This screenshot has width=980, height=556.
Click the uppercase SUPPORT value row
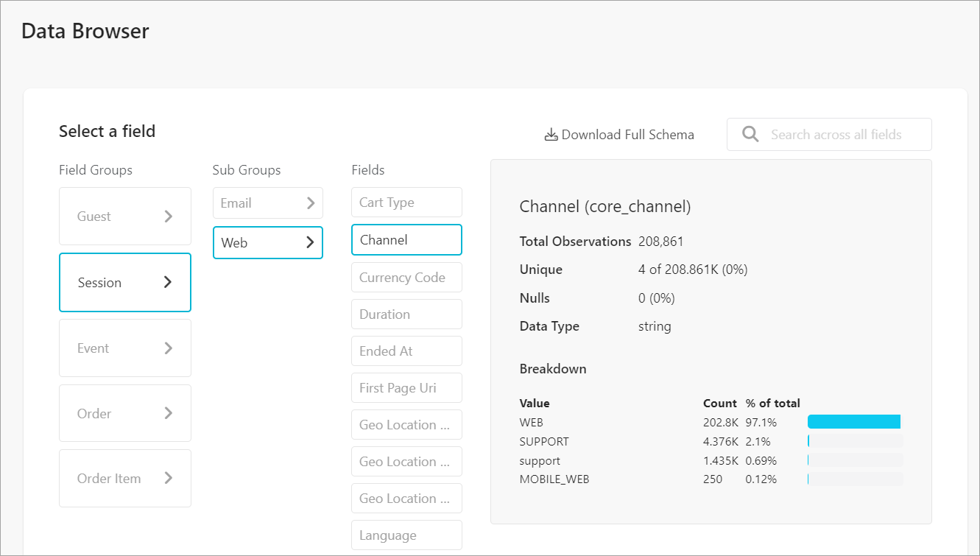[544, 442]
